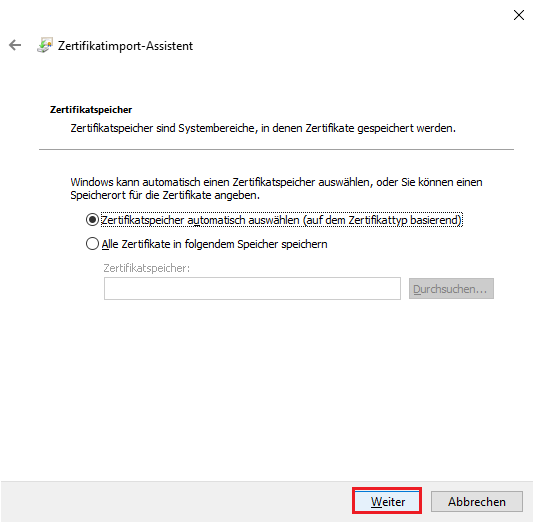The image size is (533, 523).
Task: Click the bold 'Zertifikatspeicher' heading
Action: click(91, 110)
